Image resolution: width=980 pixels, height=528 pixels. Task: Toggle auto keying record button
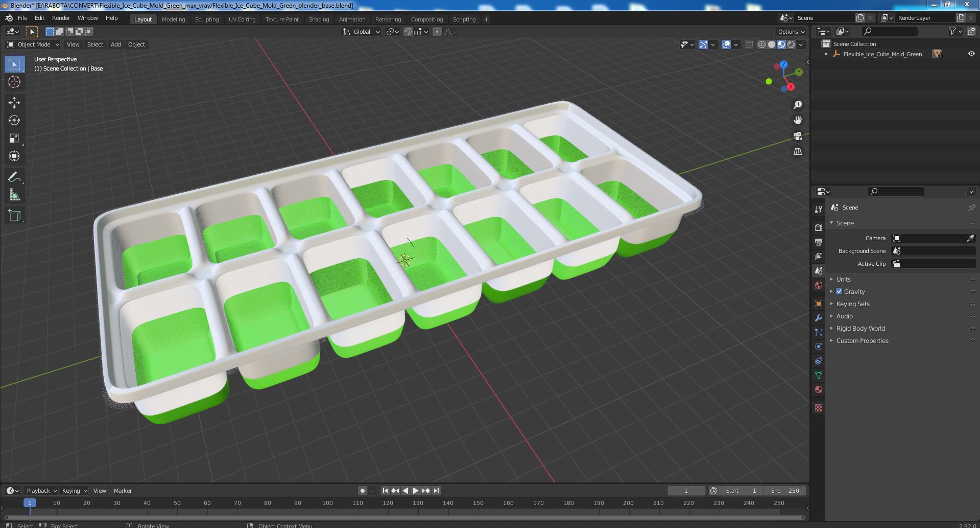(x=363, y=491)
